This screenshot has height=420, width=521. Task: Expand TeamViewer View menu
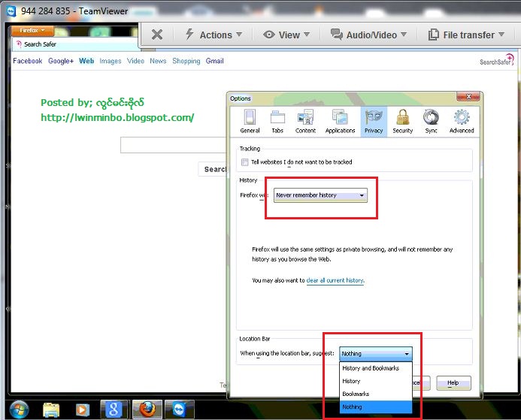[x=286, y=35]
